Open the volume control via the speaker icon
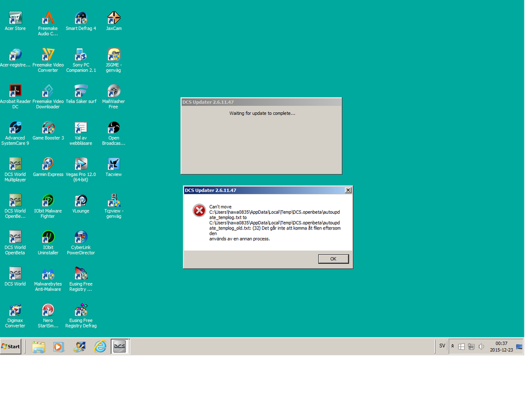The height and width of the screenshot is (420, 525). (481, 346)
